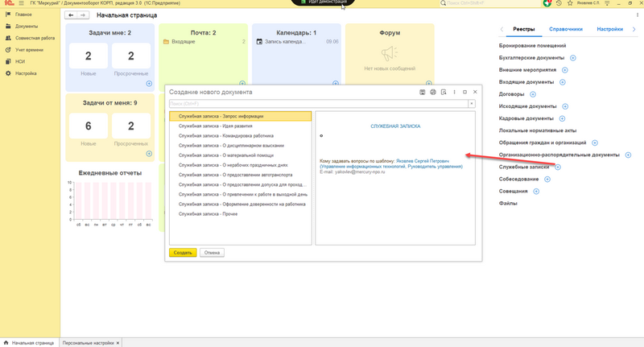Viewport: 644px width, 347px height.
Task: Click the history clock icon in the title bar
Action: pyautogui.click(x=559, y=4)
